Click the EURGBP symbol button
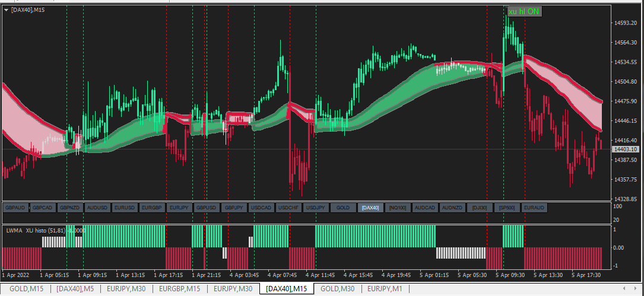 coord(153,208)
